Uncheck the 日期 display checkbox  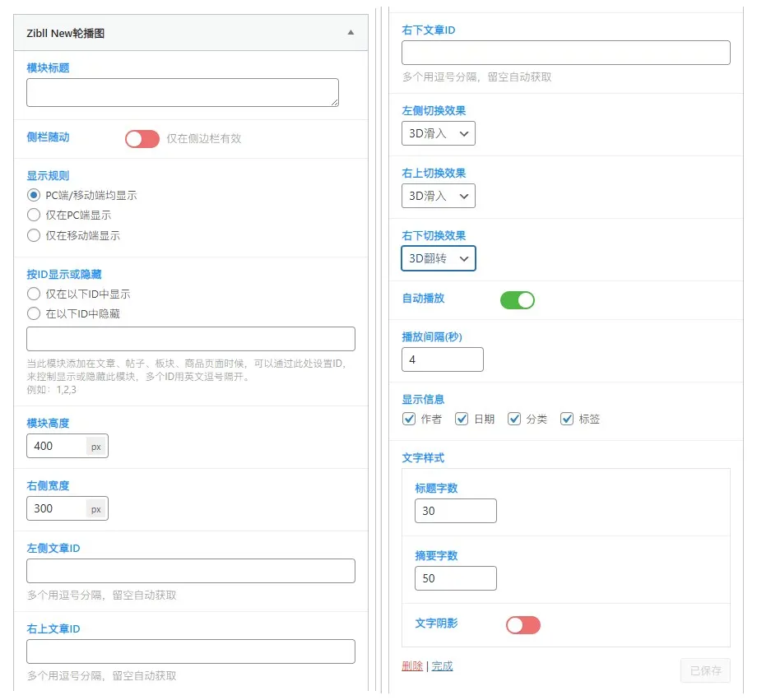click(462, 419)
